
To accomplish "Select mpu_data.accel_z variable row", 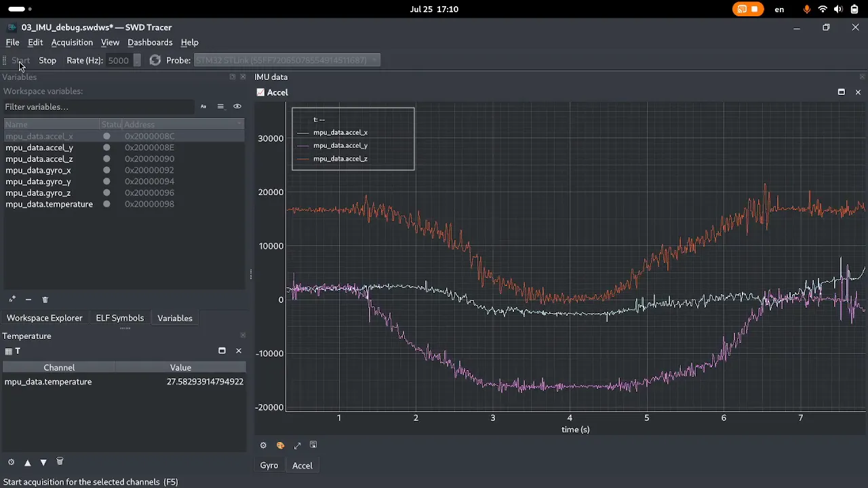I will (x=124, y=159).
